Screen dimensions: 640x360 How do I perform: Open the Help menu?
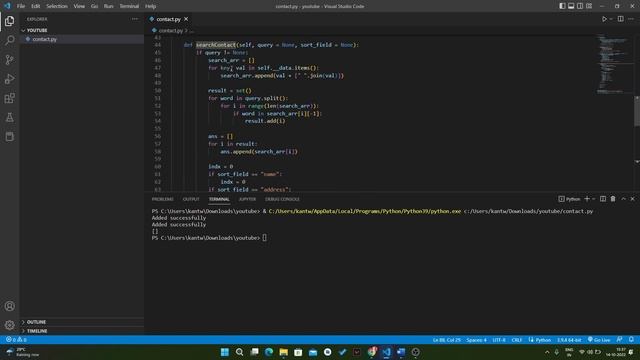click(150, 6)
